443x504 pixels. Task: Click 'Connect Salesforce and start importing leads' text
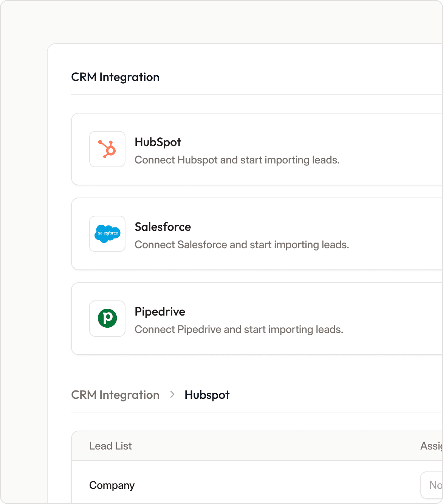(x=242, y=245)
